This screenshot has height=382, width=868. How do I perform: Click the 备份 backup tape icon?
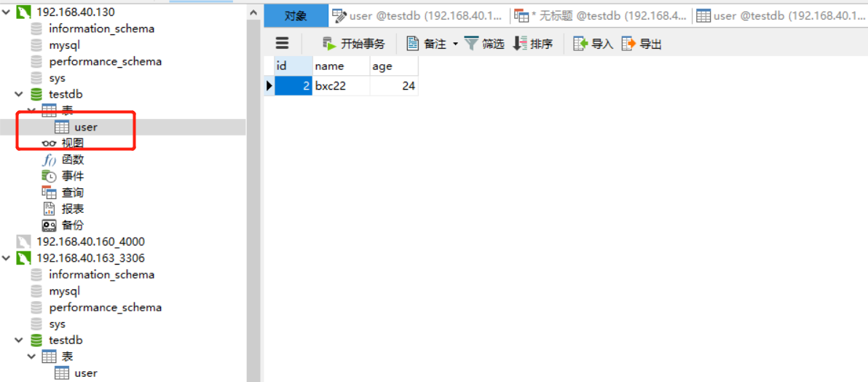[50, 226]
